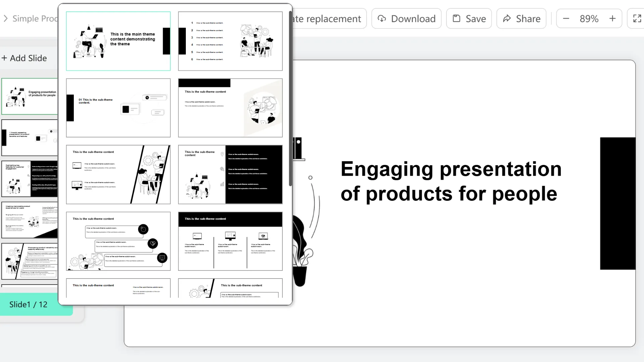Enter fullscreen with expand icon
Screen dimensions: 644x362
tap(637, 18)
